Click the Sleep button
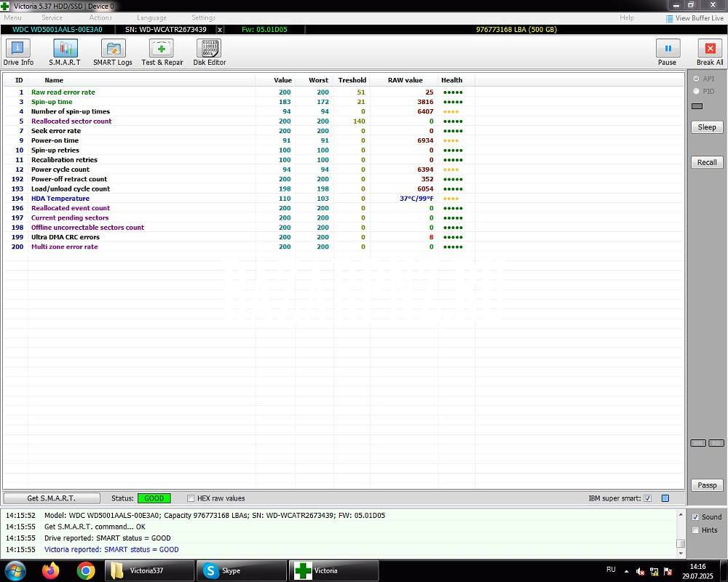Viewport: 728px width, 582px height. click(707, 127)
